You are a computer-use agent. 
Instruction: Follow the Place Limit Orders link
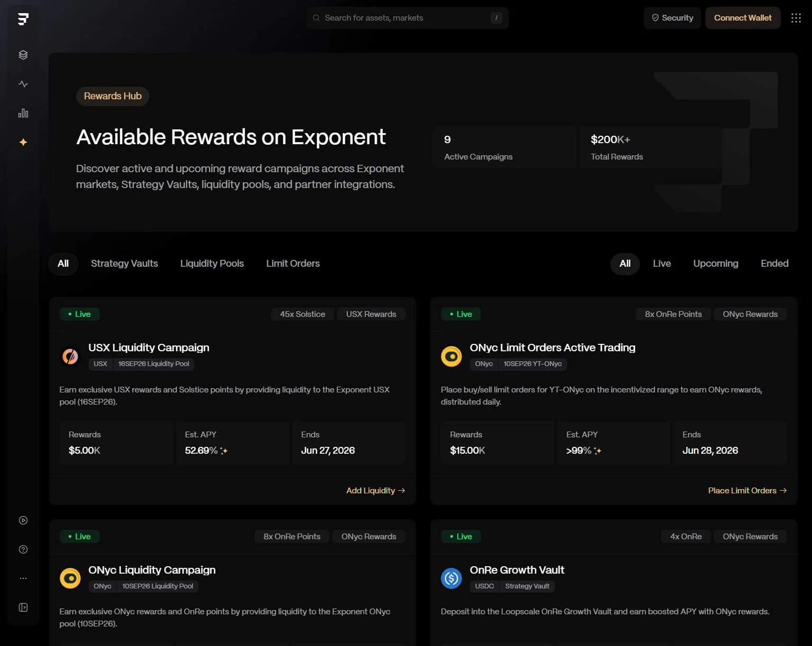[748, 491]
